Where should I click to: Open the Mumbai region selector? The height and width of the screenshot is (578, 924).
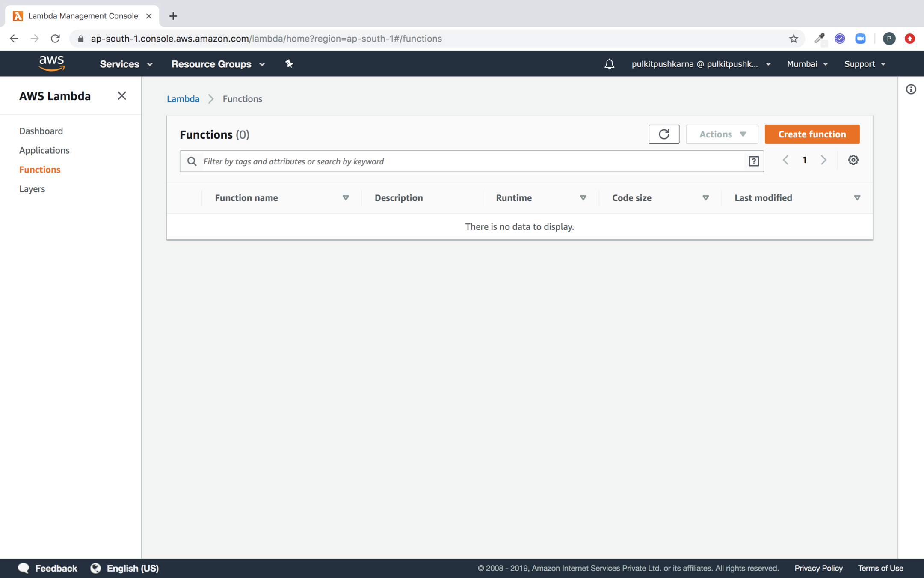(807, 64)
